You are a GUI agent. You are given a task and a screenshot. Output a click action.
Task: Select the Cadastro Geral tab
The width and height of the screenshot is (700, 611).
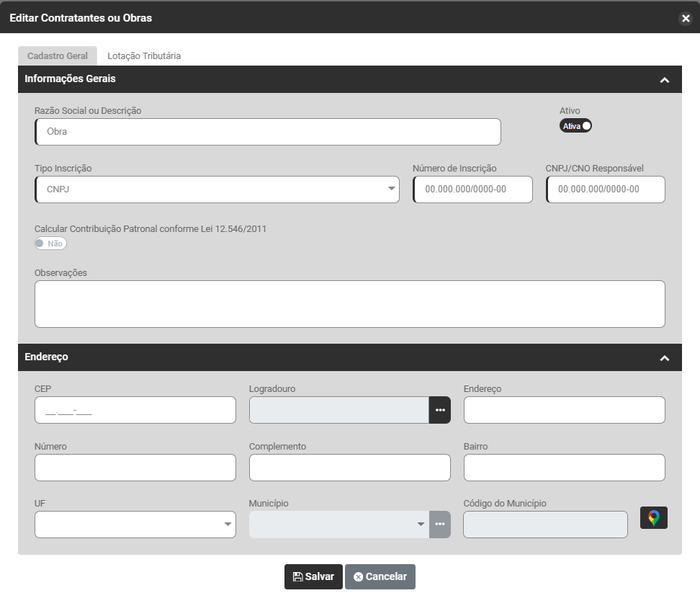(58, 55)
